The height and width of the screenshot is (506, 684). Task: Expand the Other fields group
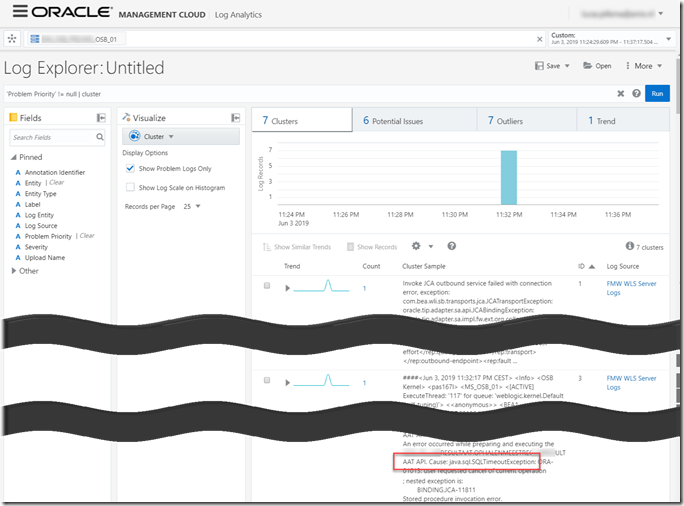coord(14,271)
